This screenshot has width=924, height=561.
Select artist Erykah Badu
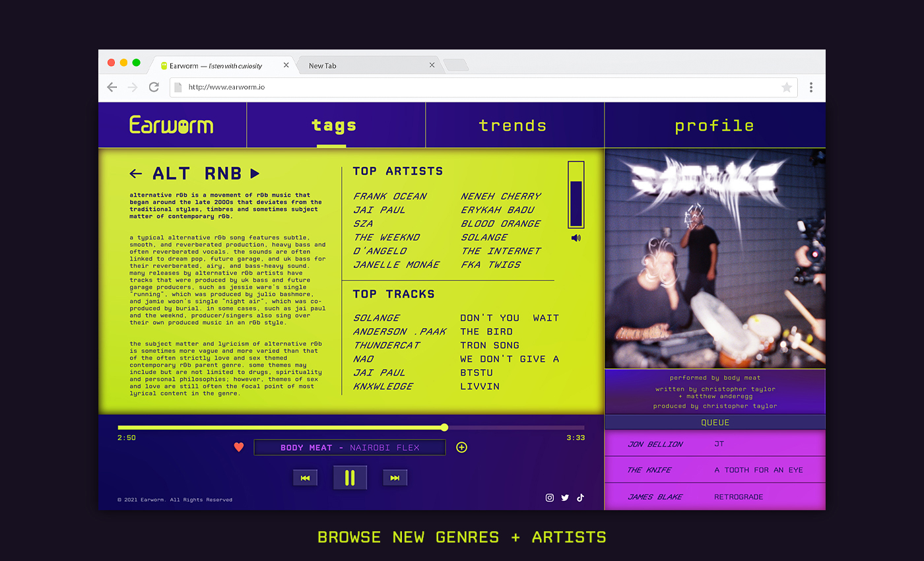point(498,210)
